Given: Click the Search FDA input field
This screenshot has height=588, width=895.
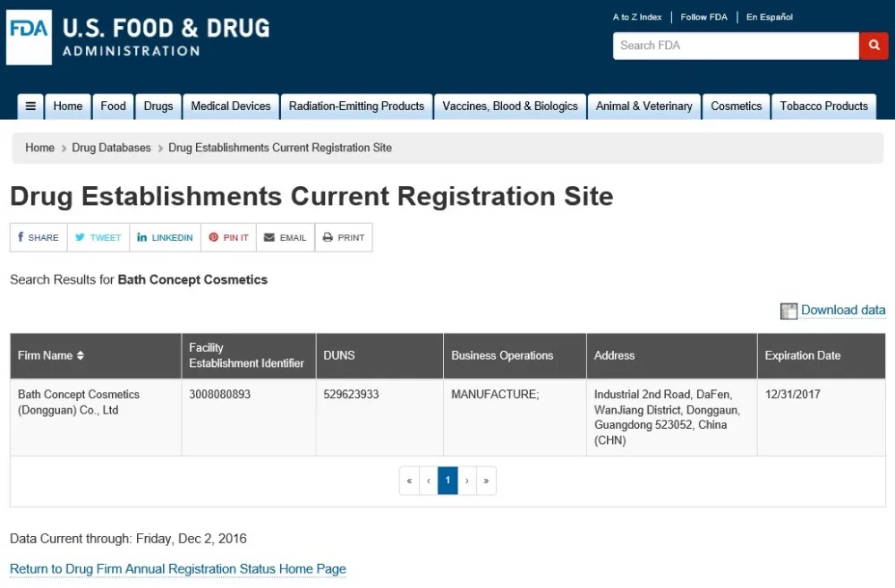Looking at the screenshot, I should coord(736,46).
